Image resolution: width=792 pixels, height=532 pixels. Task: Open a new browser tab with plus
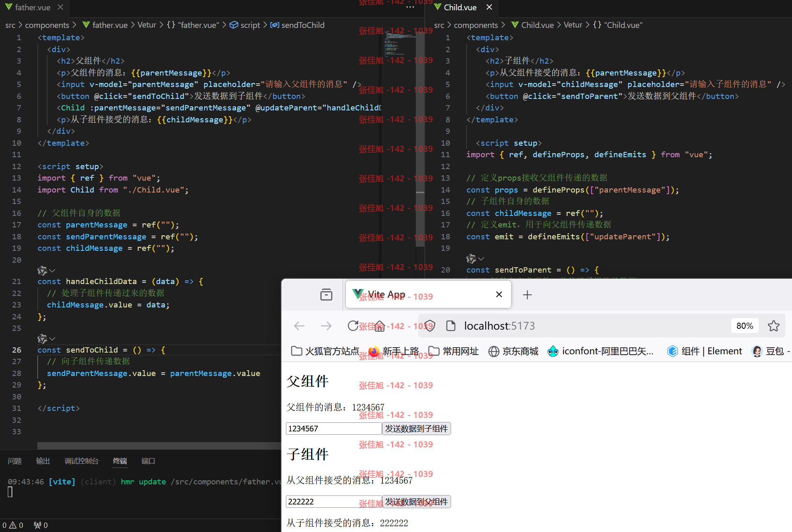[x=527, y=295]
